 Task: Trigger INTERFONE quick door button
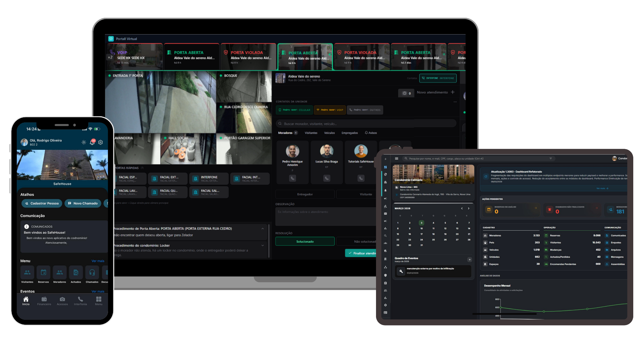pyautogui.click(x=209, y=179)
